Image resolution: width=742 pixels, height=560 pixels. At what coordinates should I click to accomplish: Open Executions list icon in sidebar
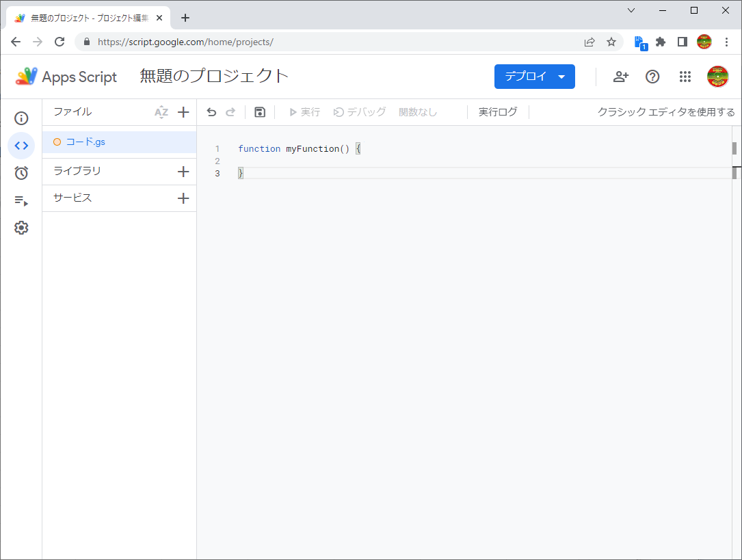point(21,201)
